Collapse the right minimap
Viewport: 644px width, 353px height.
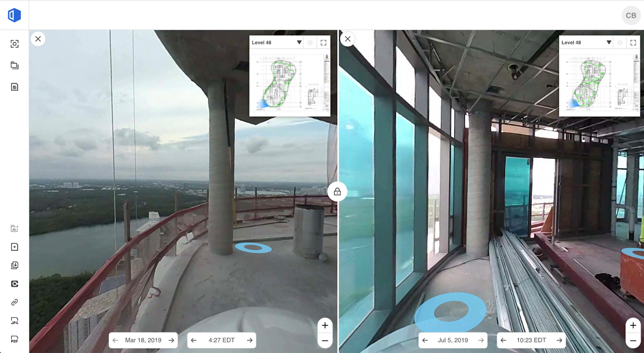[x=620, y=43]
